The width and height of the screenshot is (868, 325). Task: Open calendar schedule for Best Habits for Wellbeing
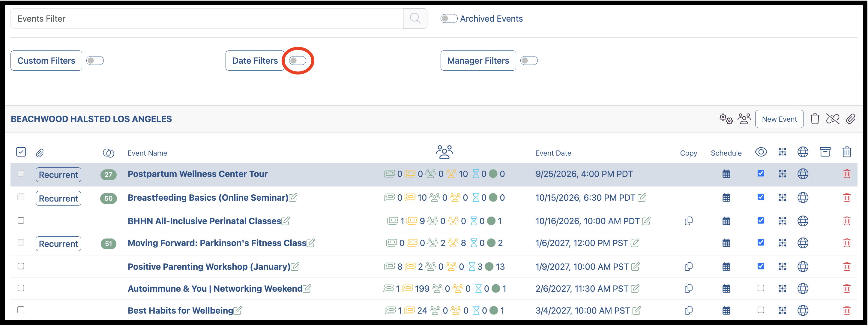[726, 311]
